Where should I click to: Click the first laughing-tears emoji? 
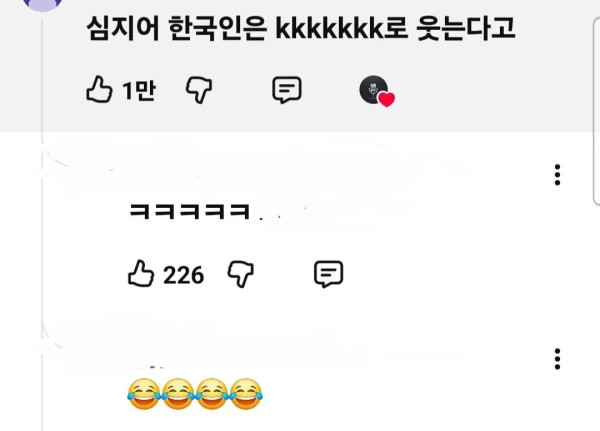click(x=144, y=394)
